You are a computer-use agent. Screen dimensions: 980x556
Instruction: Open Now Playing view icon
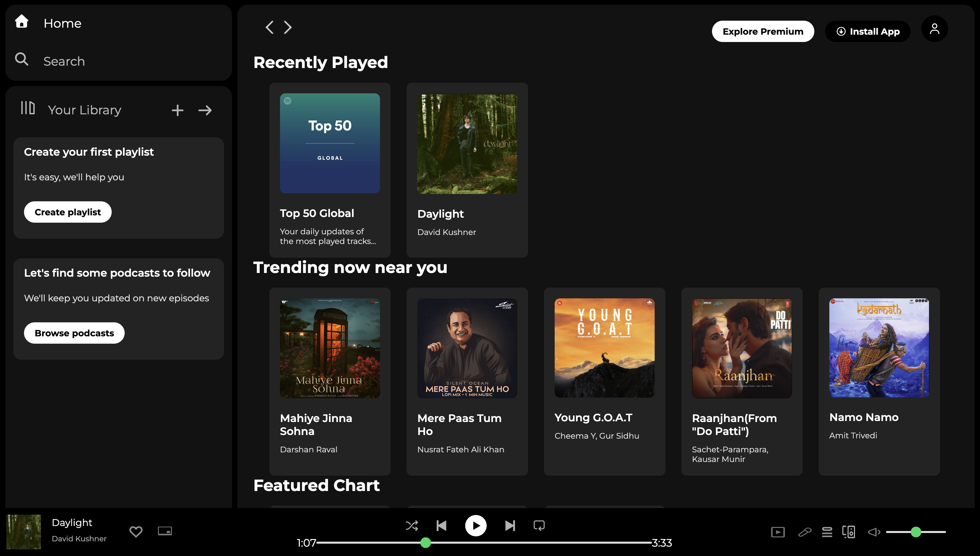click(x=778, y=532)
